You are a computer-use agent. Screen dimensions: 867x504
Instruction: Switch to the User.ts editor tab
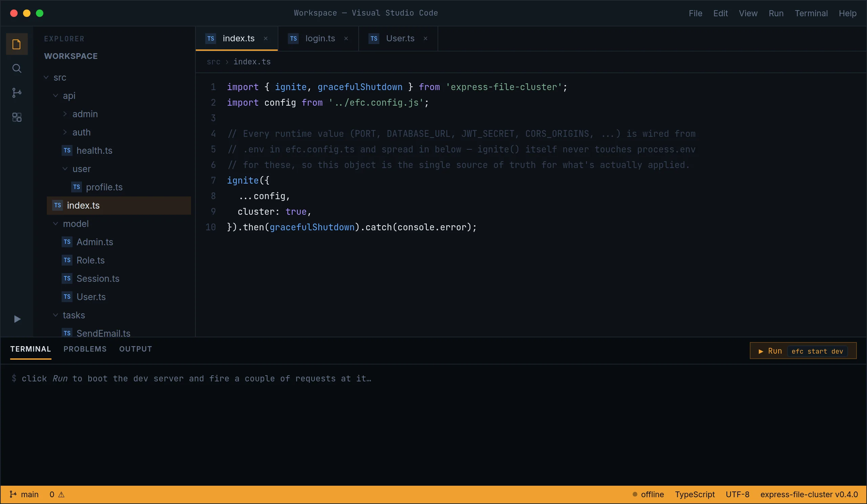pyautogui.click(x=398, y=39)
